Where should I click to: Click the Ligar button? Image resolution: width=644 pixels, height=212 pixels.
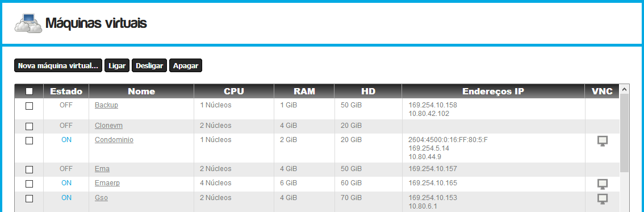pyautogui.click(x=117, y=66)
